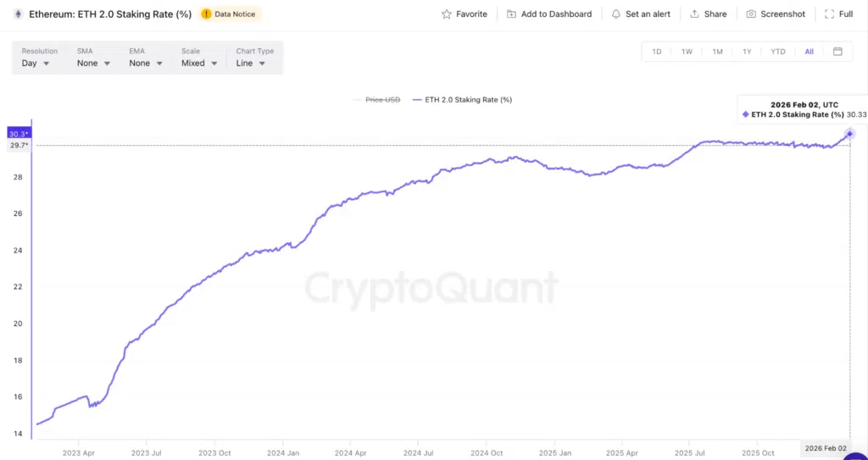Image resolution: width=868 pixels, height=460 pixels.
Task: Open the Scale Mixed dropdown
Action: [199, 63]
